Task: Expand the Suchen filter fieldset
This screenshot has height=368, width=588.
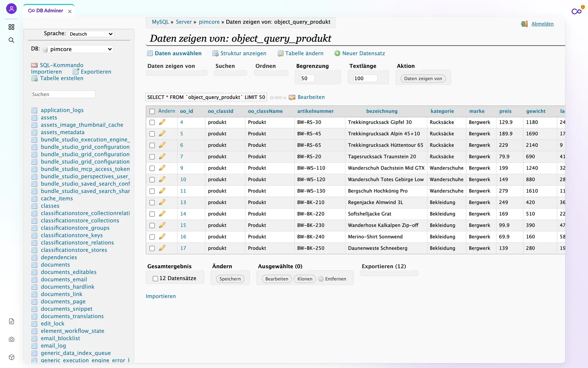Action: coord(225,66)
